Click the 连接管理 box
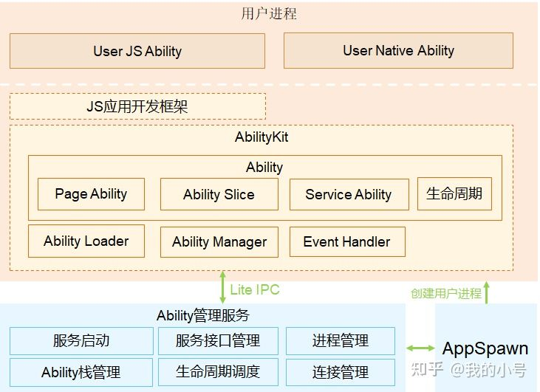540x392 pixels. click(341, 372)
